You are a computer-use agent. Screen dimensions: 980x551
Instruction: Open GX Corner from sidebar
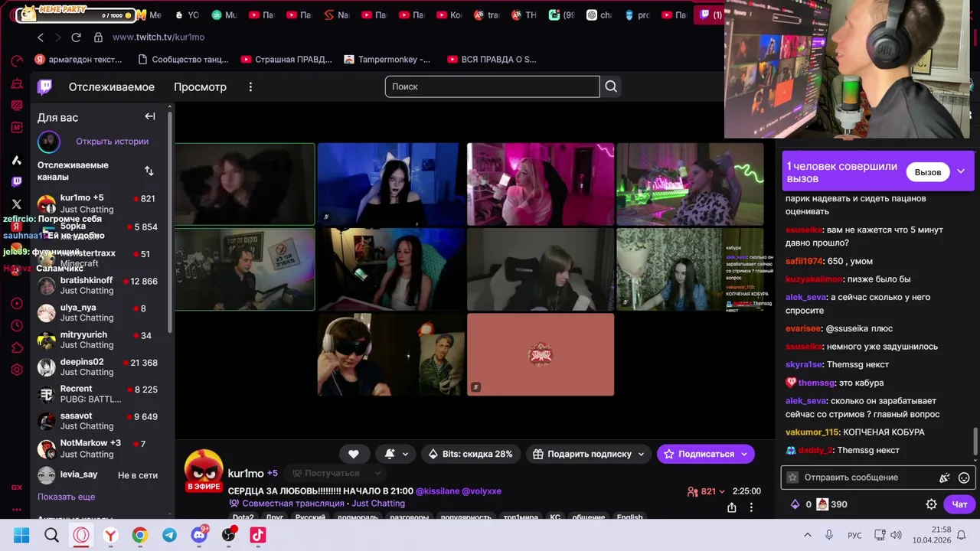coord(17,487)
